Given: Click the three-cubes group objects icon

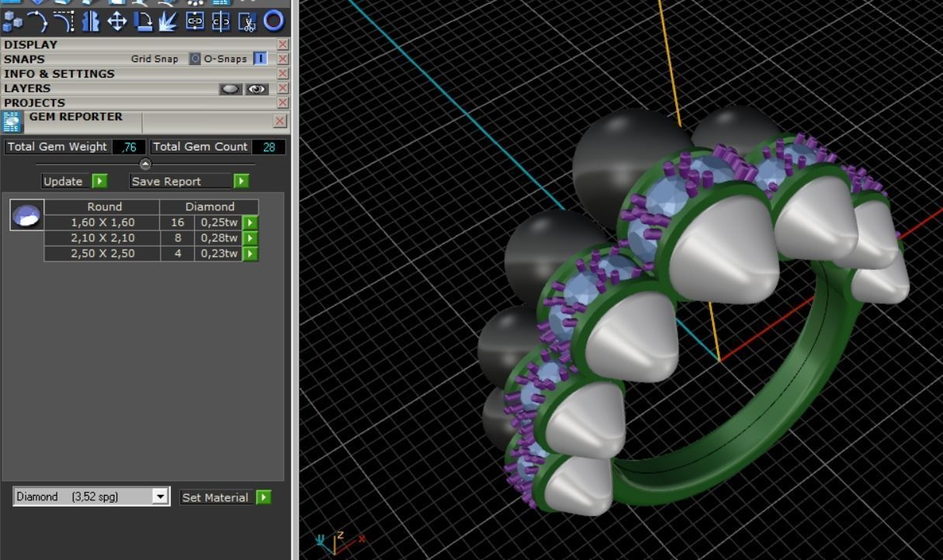Looking at the screenshot, I should point(12,21).
